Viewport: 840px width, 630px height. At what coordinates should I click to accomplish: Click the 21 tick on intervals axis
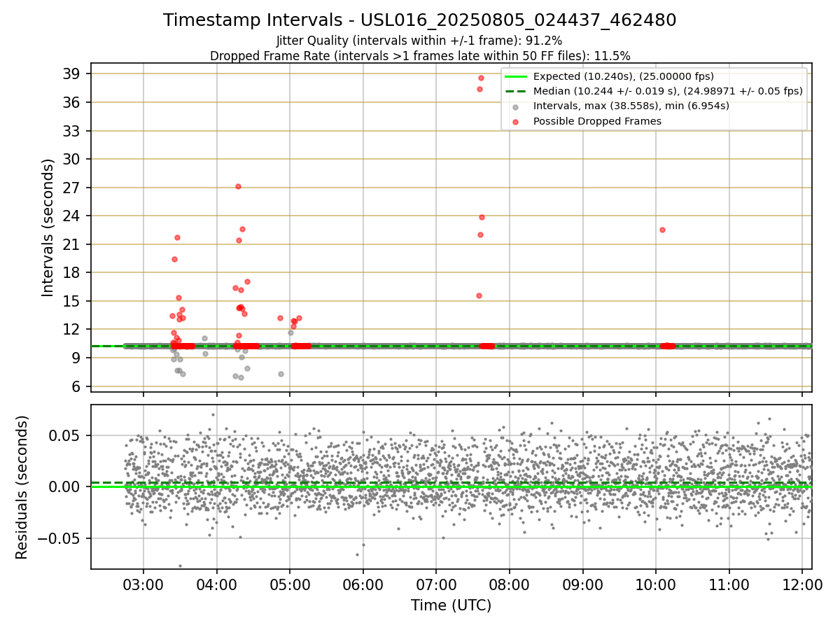pos(73,244)
